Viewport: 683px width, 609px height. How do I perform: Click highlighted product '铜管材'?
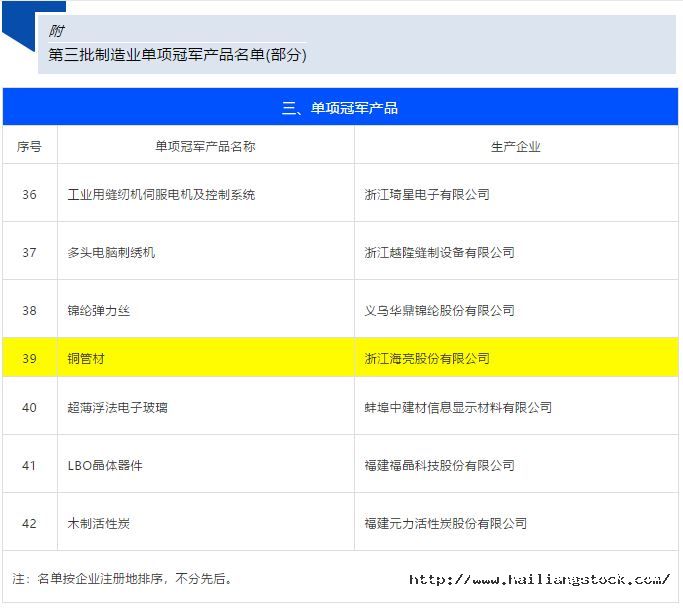click(x=86, y=359)
